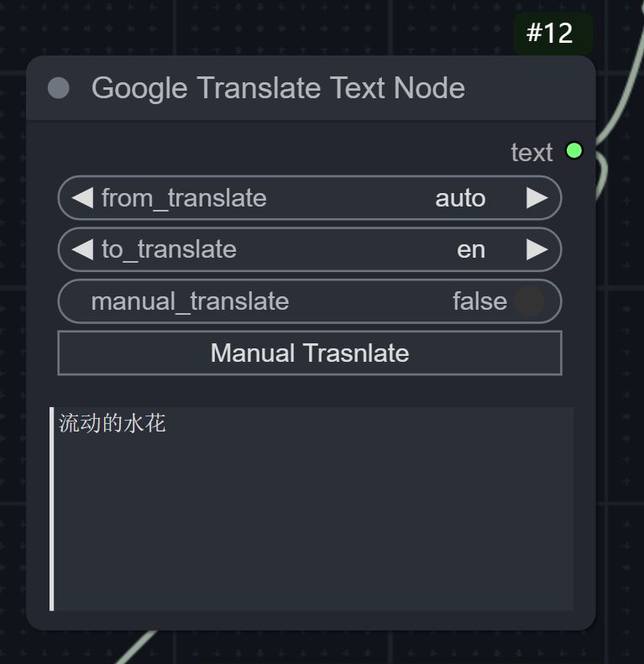Open the to_translate 'en' value list

coord(471,249)
